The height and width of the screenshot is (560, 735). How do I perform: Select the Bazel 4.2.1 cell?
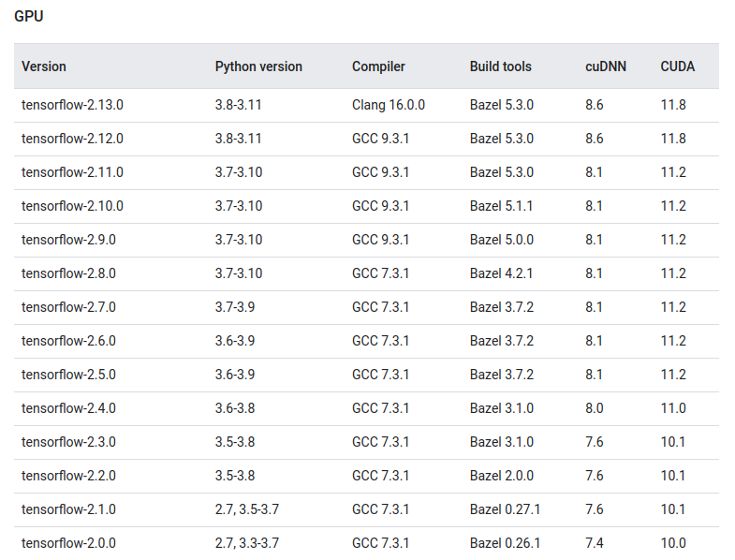point(501,273)
